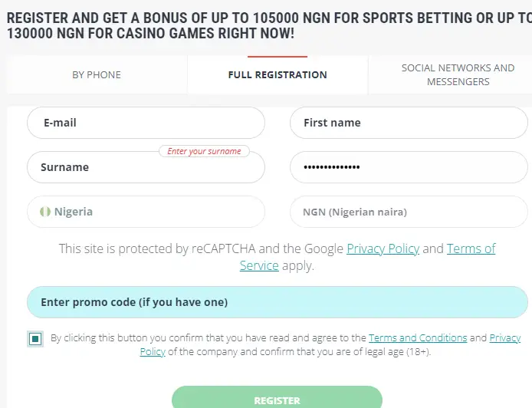Open the company Privacy Policy link

tap(504, 338)
